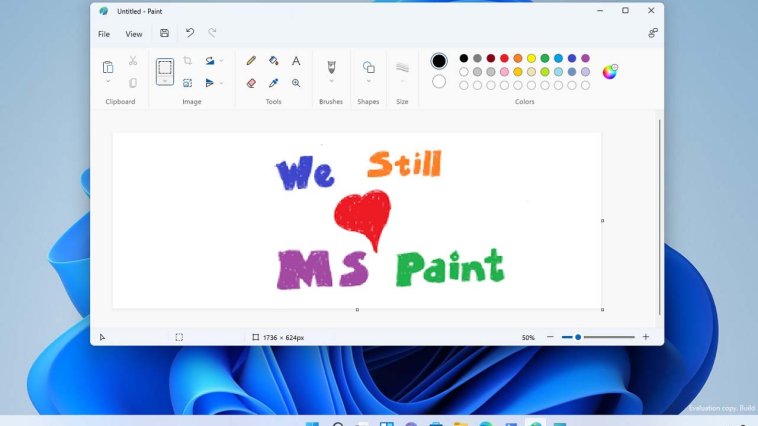Click the selection size icon in status bar
This screenshot has width=758, height=426.
(179, 337)
